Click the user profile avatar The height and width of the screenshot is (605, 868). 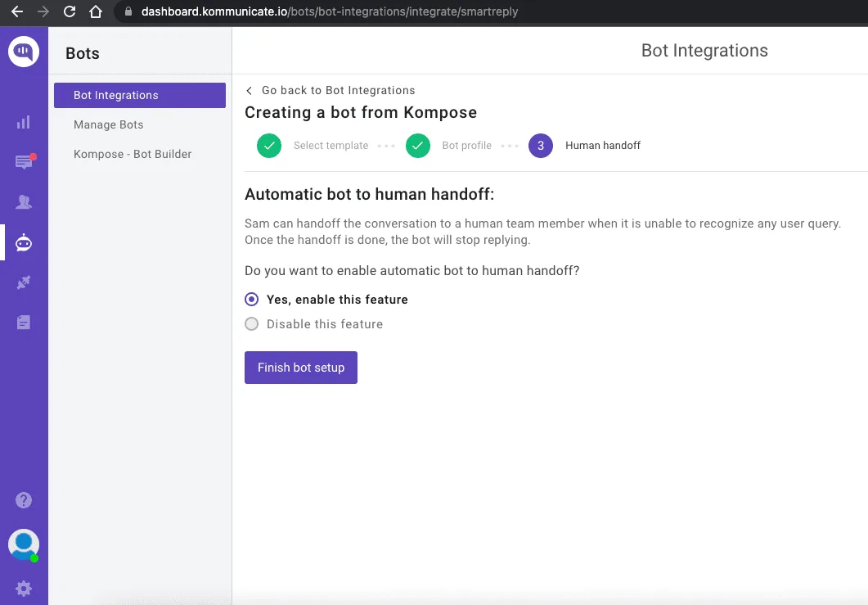point(23,544)
